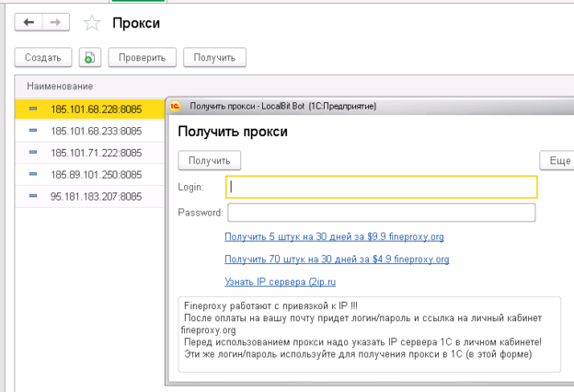Open link for 70 штук за $4.9

337,259
